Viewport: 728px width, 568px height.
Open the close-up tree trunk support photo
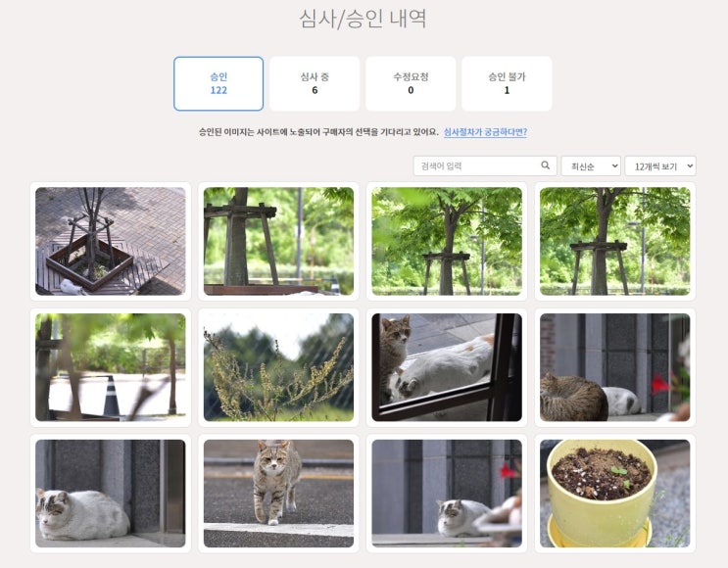(278, 241)
